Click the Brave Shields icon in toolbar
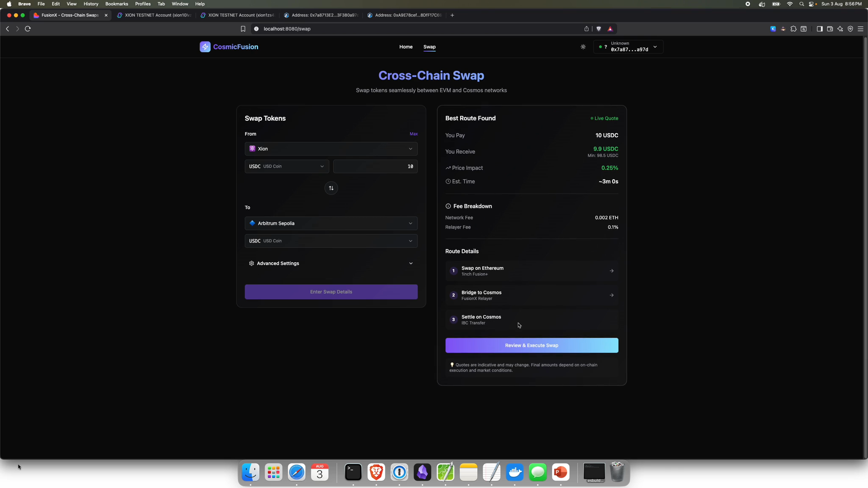Screen dimensions: 868x488 pos(598,29)
